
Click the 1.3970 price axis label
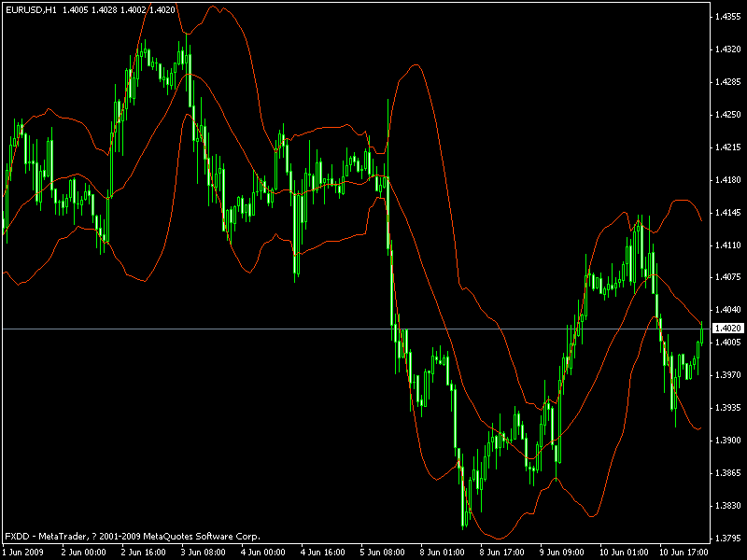click(x=728, y=375)
